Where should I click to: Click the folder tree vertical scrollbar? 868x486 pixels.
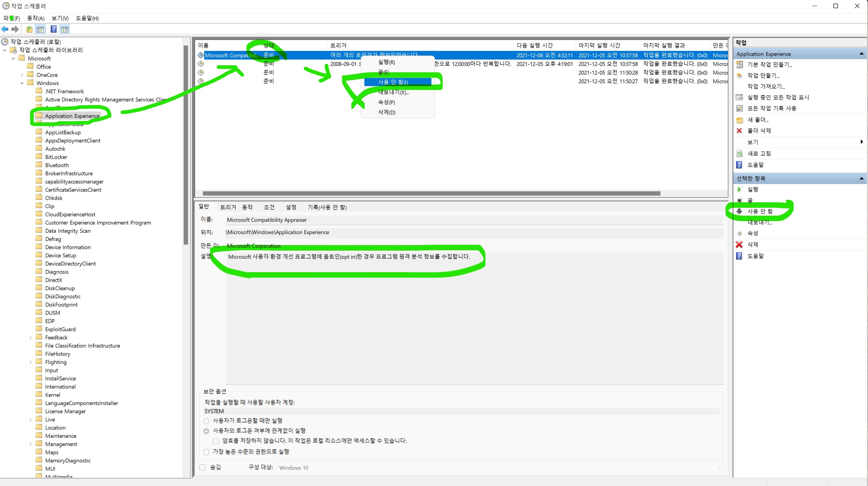point(186,145)
